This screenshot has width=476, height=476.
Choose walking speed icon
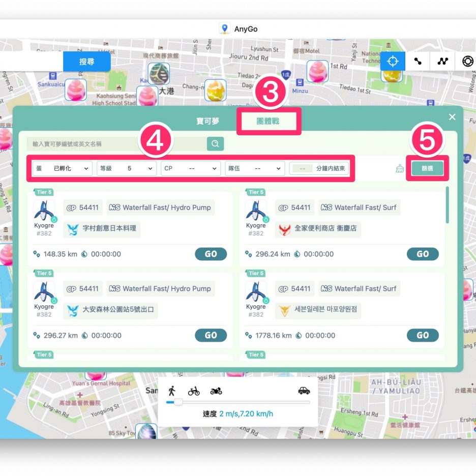172,391
